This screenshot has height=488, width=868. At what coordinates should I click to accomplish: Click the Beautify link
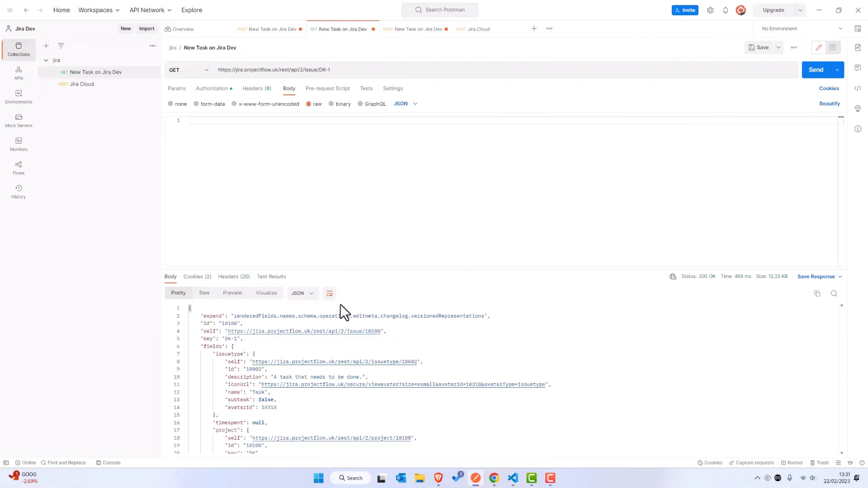coord(830,103)
